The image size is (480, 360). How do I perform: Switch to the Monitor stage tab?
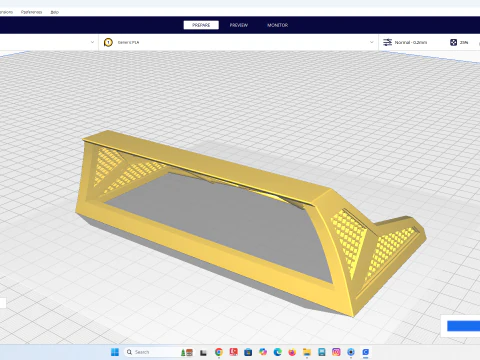(277, 25)
